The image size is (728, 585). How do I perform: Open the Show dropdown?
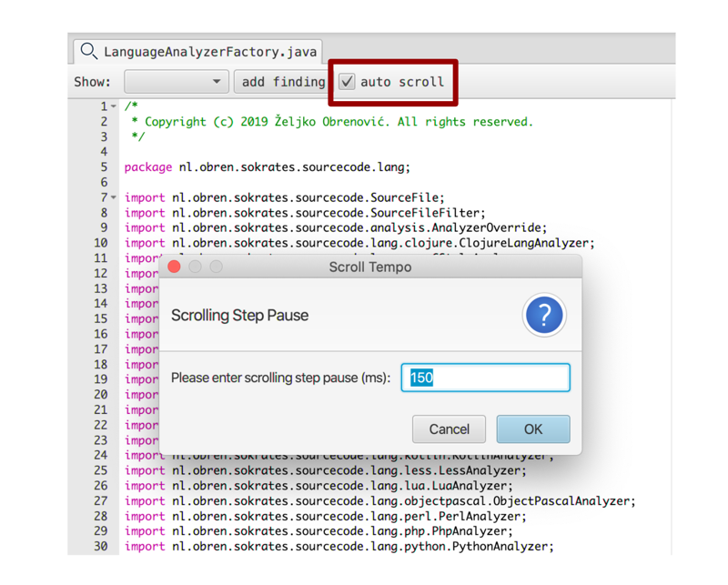click(176, 82)
